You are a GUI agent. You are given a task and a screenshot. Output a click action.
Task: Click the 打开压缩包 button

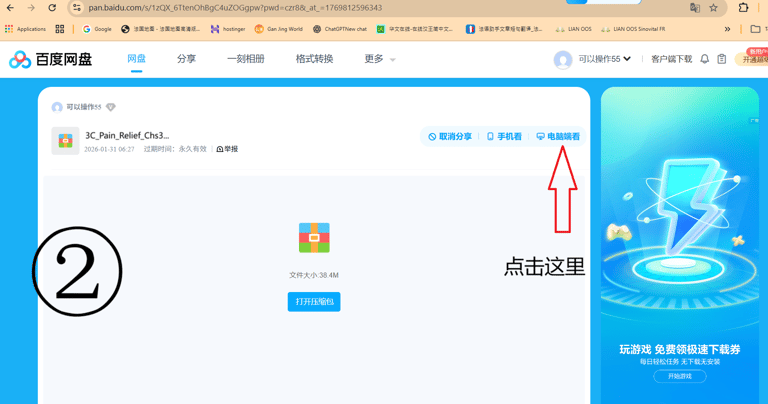[x=314, y=302]
